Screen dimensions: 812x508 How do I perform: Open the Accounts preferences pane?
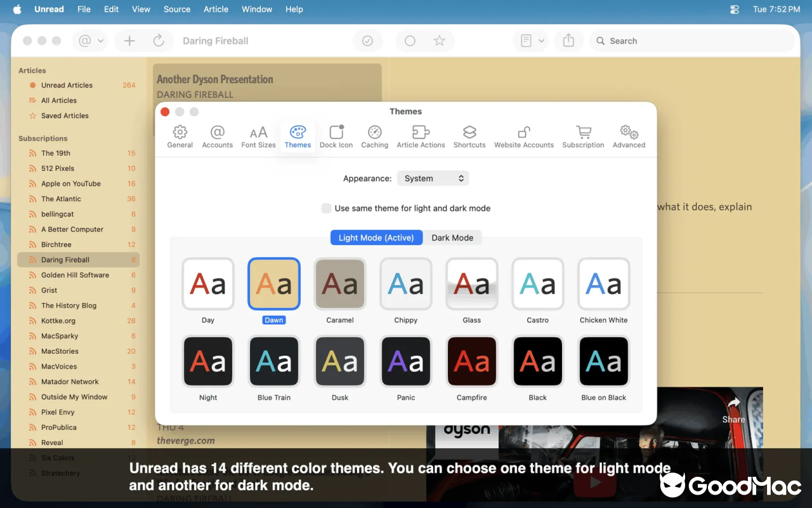click(x=218, y=137)
